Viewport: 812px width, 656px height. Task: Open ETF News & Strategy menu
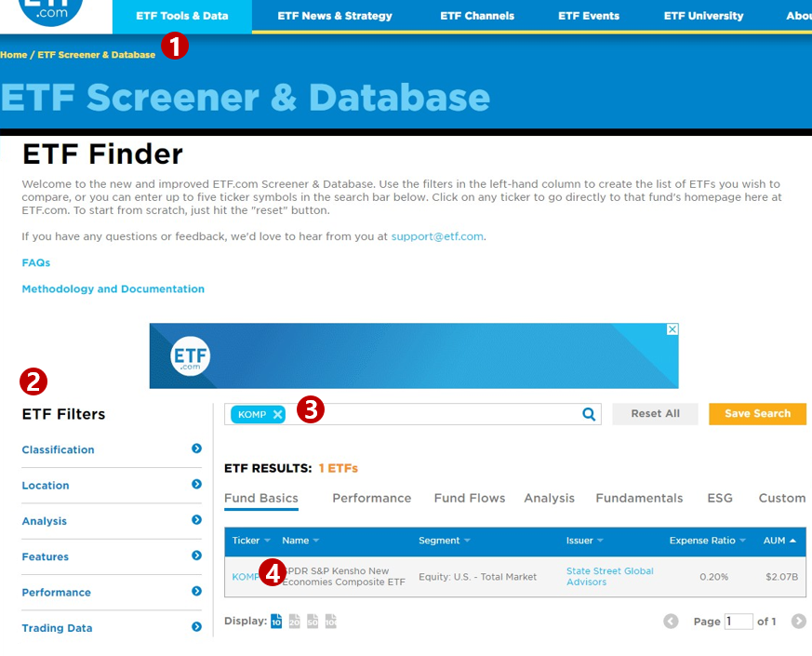(335, 16)
